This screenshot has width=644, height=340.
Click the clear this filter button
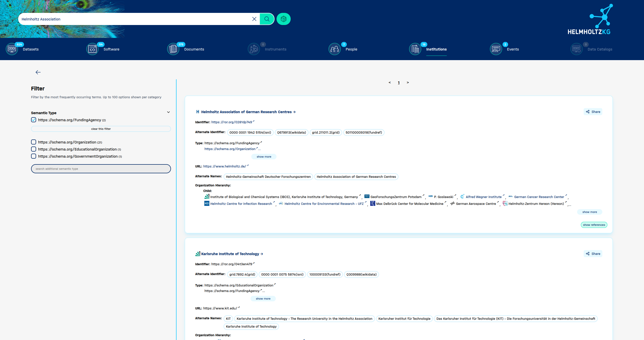(101, 129)
